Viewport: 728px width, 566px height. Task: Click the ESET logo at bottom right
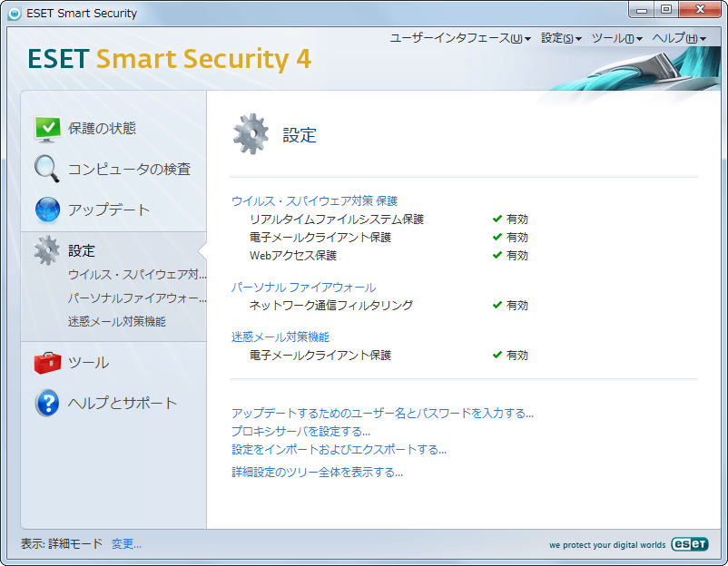[690, 543]
